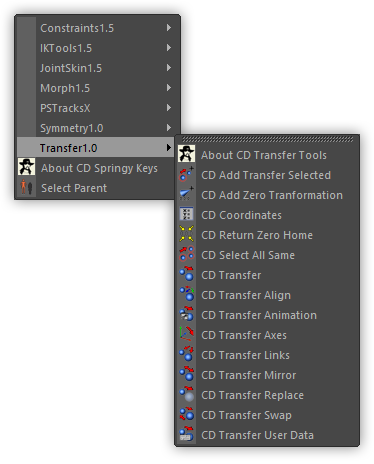Click the CD Select All Same icon
Viewport: 374px width, 464px height.
[186, 255]
